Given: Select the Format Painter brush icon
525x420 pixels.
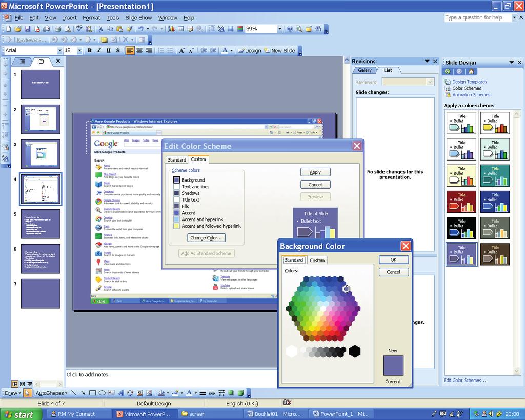Looking at the screenshot, I should pyautogui.click(x=129, y=29).
